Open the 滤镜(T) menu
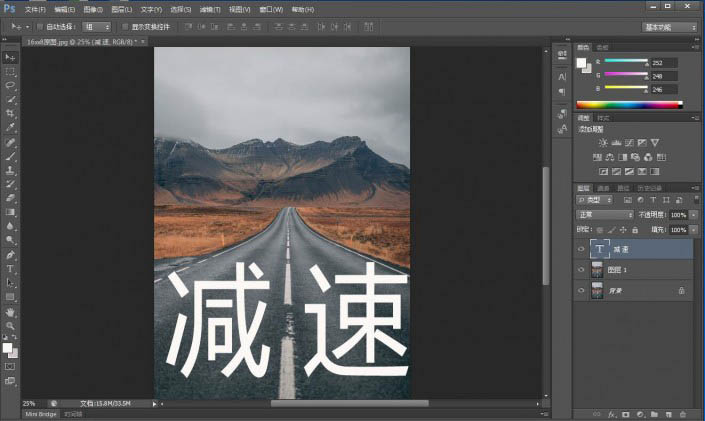The width and height of the screenshot is (705, 421). (210, 9)
